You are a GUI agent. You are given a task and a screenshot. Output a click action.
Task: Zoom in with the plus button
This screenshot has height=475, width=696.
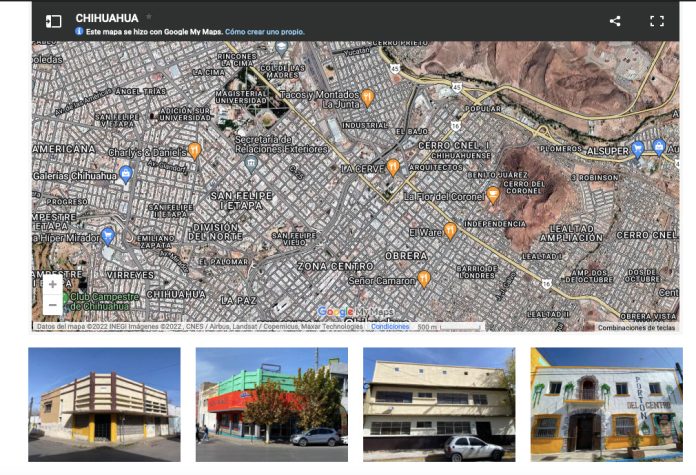pos(52,284)
